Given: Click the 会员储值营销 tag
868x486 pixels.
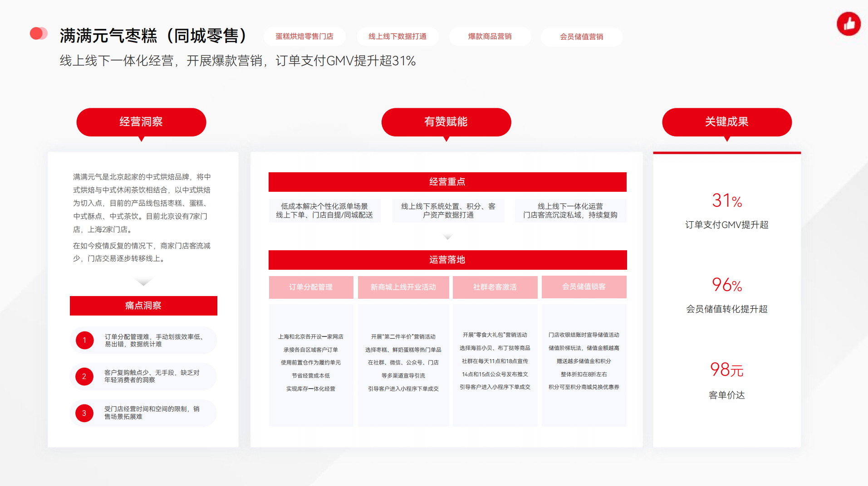Looking at the screenshot, I should (x=582, y=37).
